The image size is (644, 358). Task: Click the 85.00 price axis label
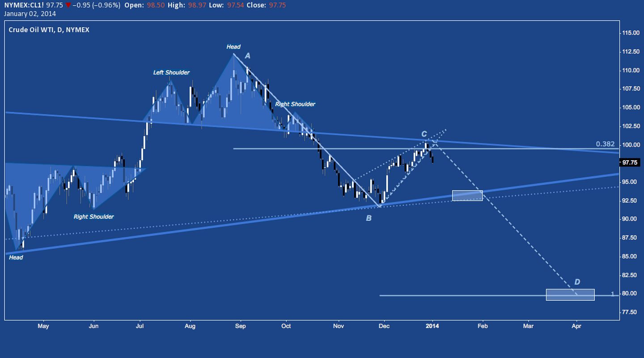tap(631, 256)
